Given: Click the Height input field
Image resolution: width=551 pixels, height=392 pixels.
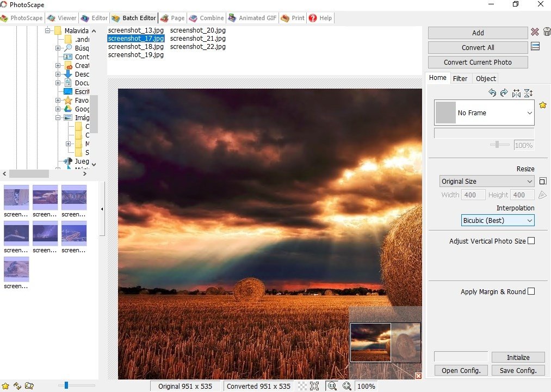Looking at the screenshot, I should pyautogui.click(x=522, y=195).
